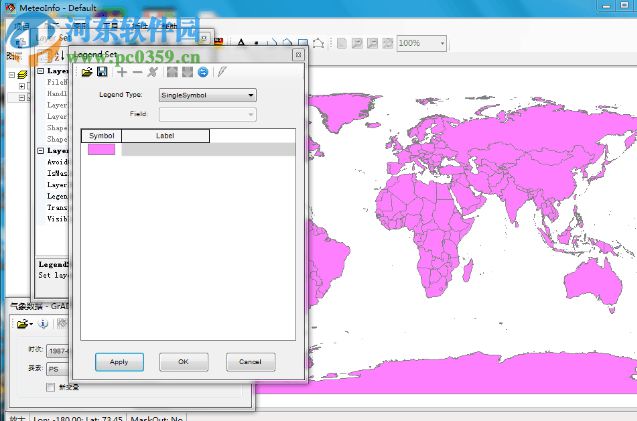Screen dimensions: 637x421
Task: Click the magenta symbol color swatch
Action: click(x=102, y=150)
